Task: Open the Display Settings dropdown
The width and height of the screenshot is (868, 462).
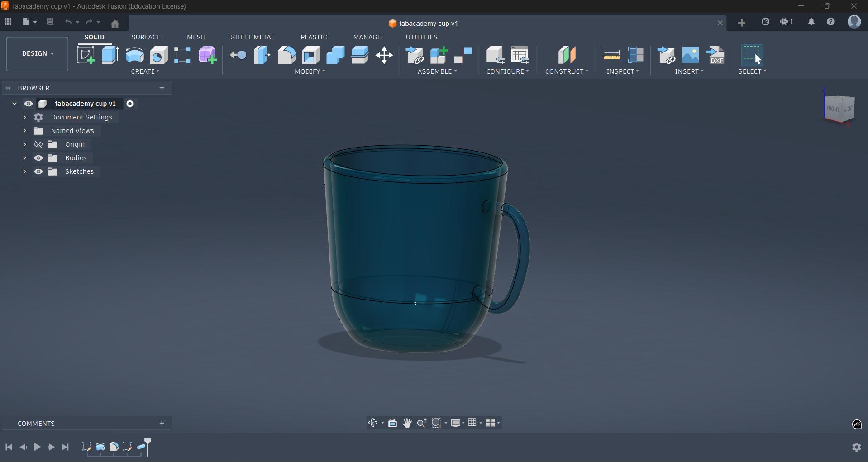Action: coord(457,423)
